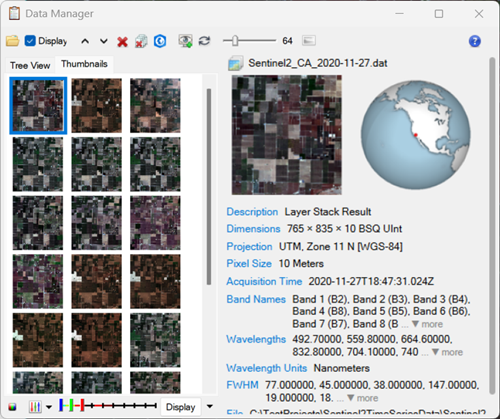Click the Pixel Size label
500x419 pixels.
[249, 263]
